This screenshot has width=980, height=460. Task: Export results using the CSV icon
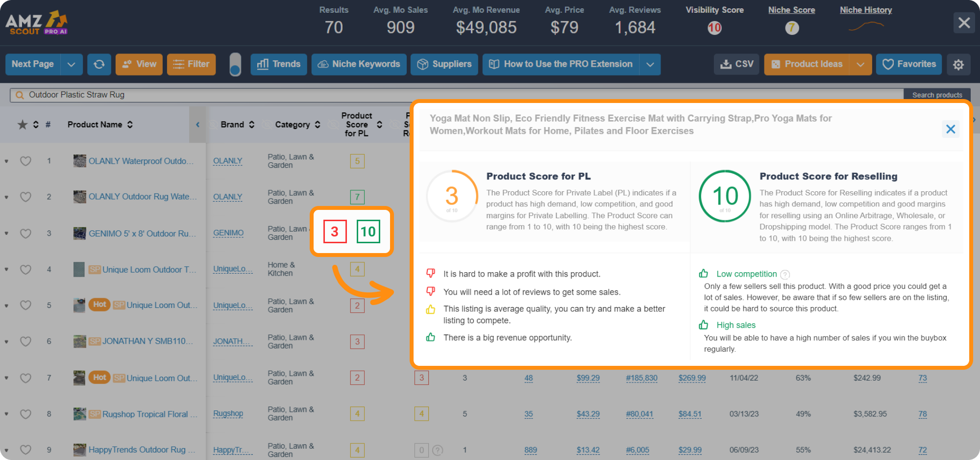point(736,64)
